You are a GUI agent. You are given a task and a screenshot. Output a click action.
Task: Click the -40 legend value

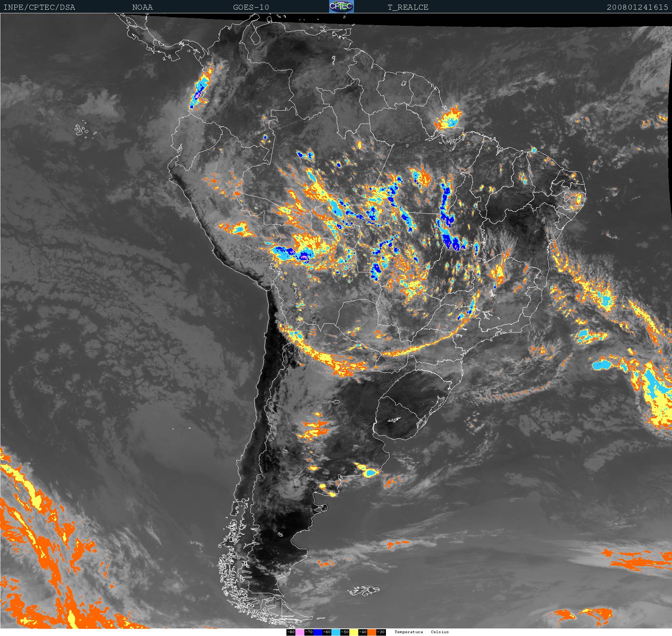(363, 632)
